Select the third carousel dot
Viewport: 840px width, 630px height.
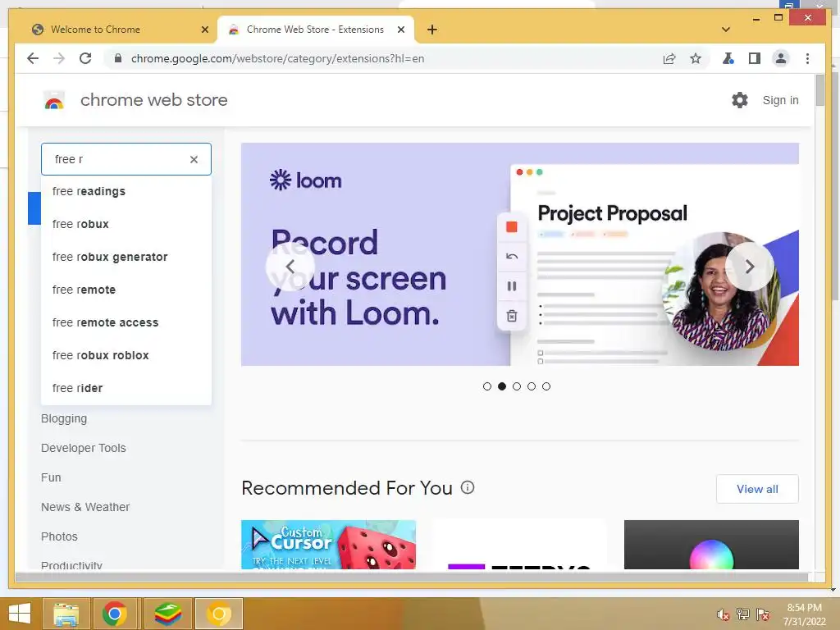[517, 386]
